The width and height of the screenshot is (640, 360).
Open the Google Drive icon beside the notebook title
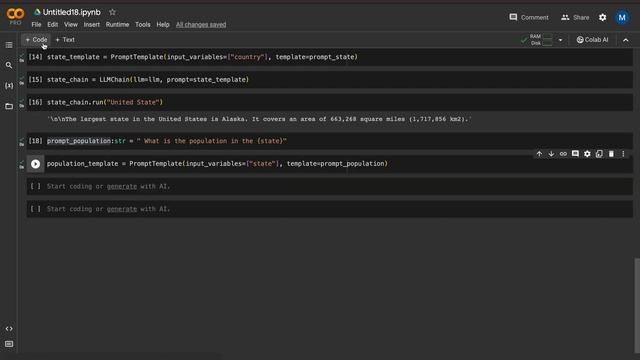37,12
